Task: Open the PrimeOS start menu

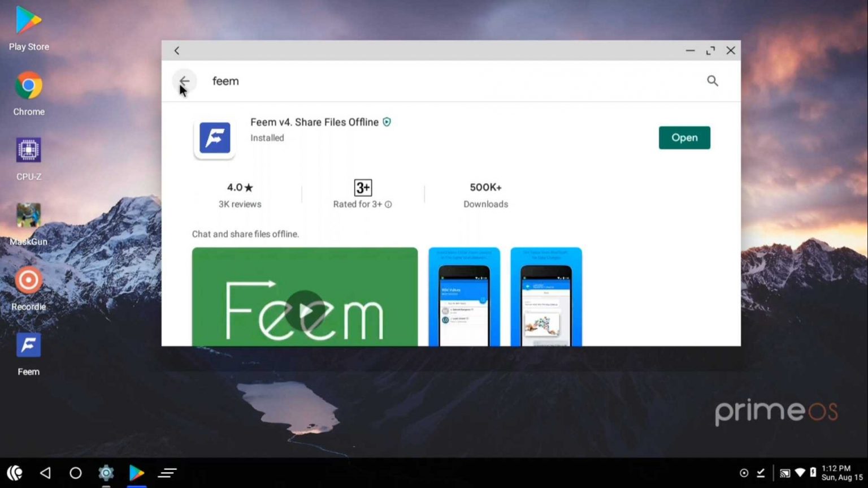Action: (x=14, y=472)
